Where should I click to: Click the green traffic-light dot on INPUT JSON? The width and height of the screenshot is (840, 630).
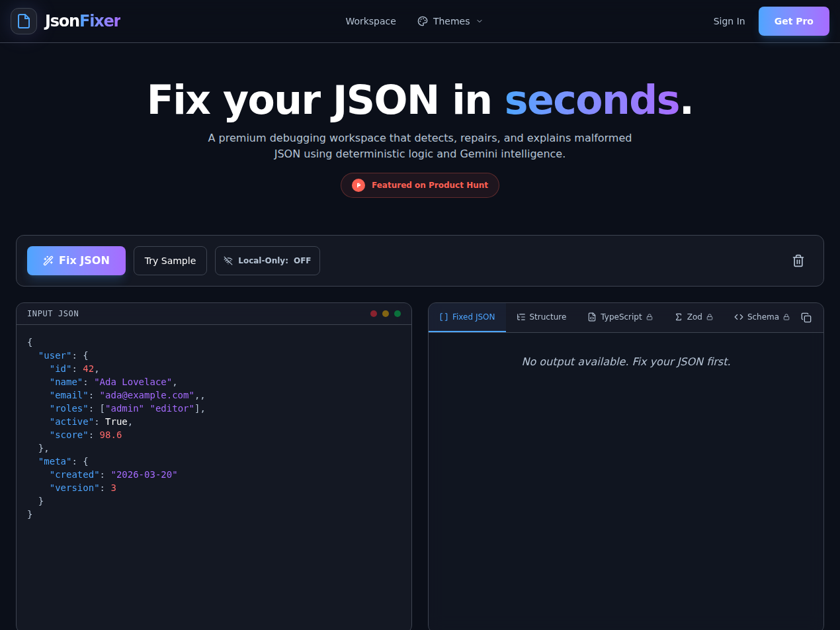[398, 313]
